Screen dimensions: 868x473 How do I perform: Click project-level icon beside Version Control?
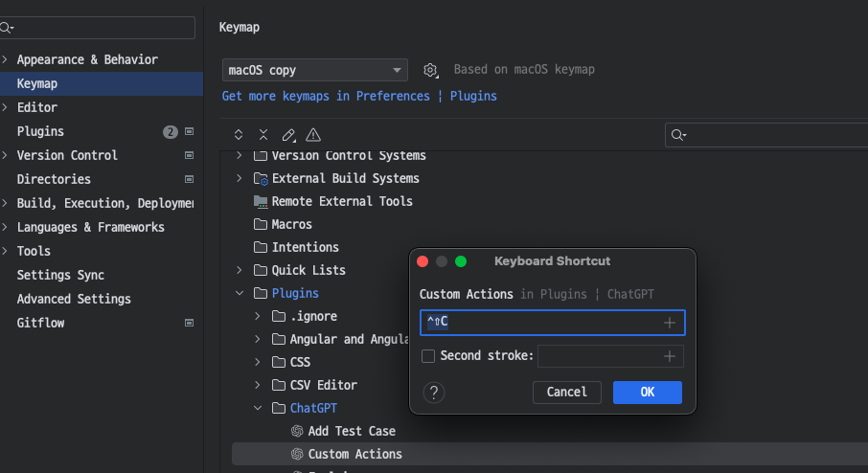coord(190,155)
